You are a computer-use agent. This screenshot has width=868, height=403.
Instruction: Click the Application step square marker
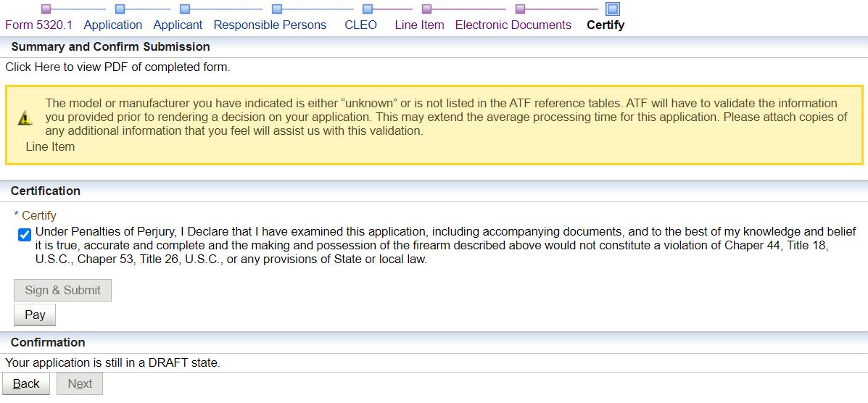[120, 9]
